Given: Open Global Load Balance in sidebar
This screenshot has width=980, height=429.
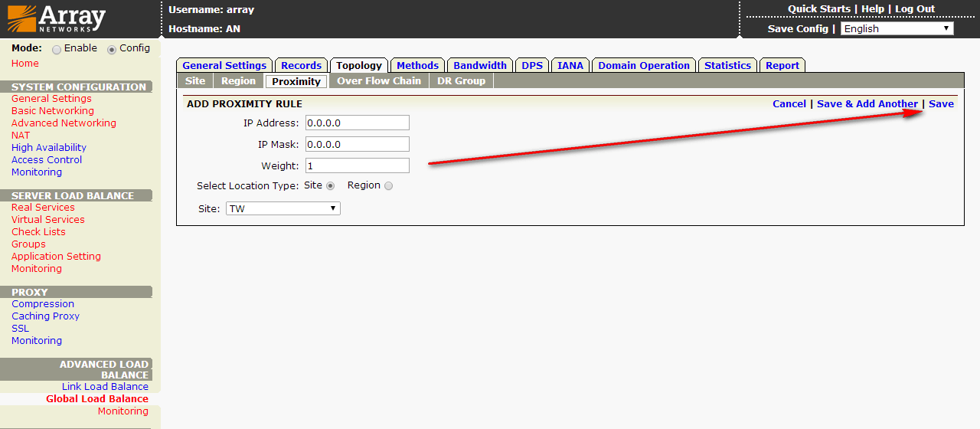Looking at the screenshot, I should click(x=97, y=398).
